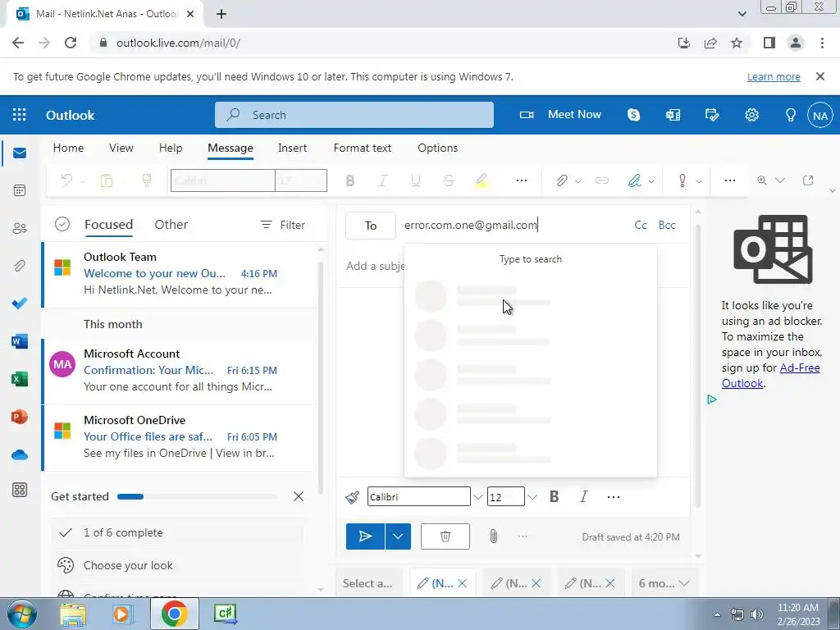Expand the Send options dropdown arrow

[398, 536]
